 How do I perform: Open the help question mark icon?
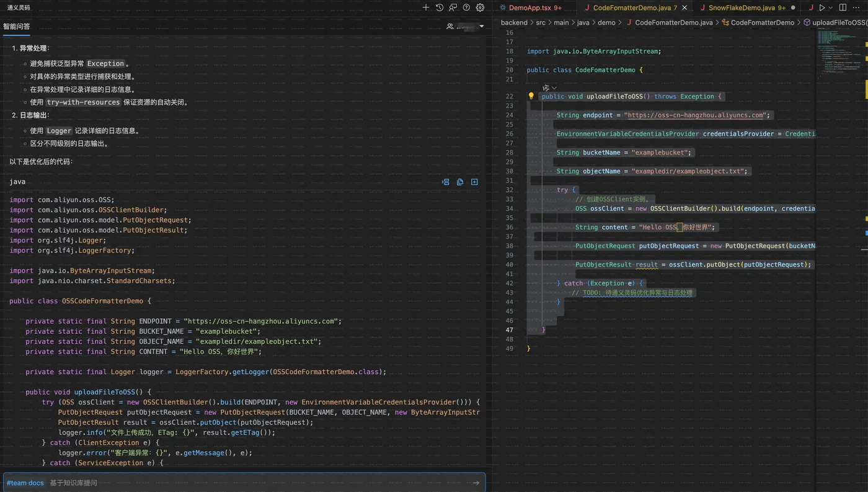466,7
